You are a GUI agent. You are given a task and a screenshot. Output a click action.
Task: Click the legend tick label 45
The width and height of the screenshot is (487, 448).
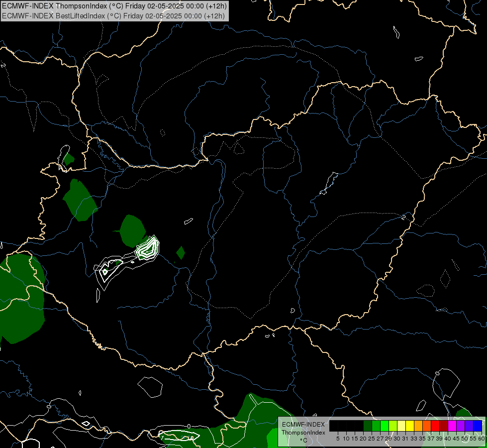(457, 439)
